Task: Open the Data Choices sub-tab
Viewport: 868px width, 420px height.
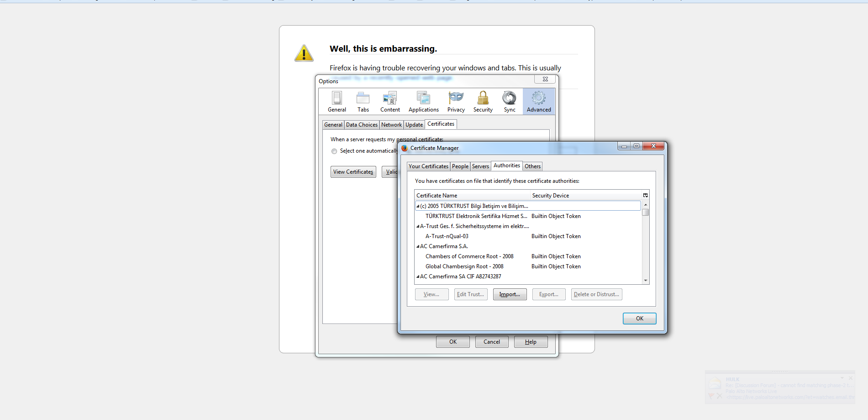Action: pos(362,125)
